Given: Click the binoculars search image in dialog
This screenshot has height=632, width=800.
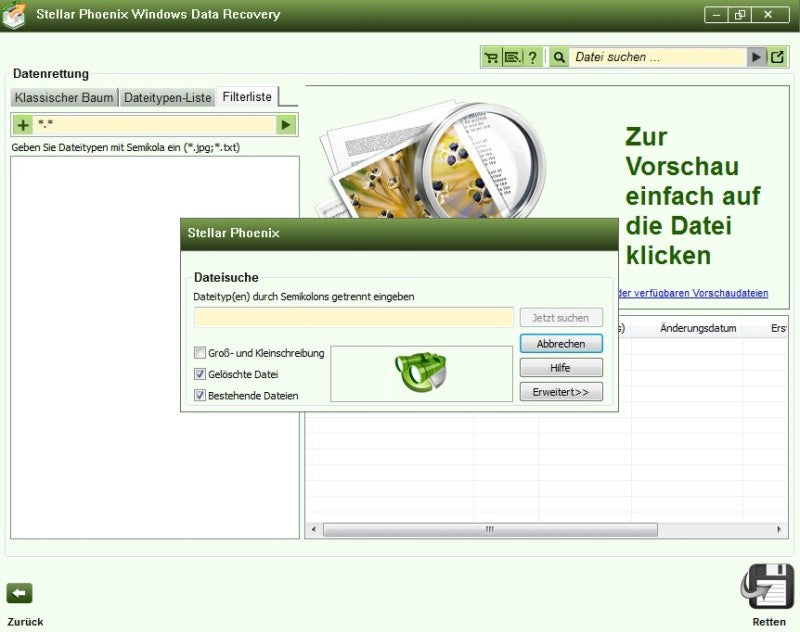Looking at the screenshot, I should click(421, 373).
